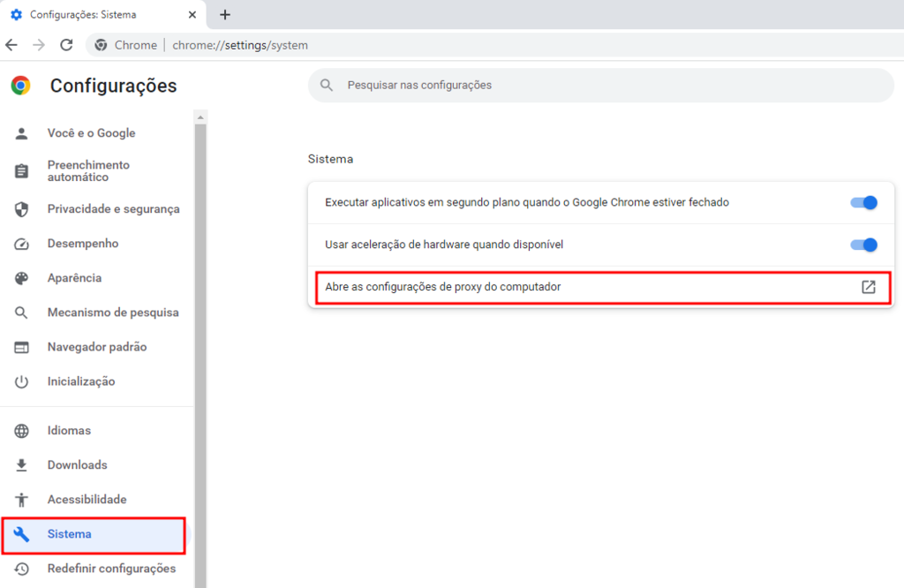Screen dimensions: 904x588
Task: Click the Privacidade e segurança shield icon
Action: [x=22, y=208]
